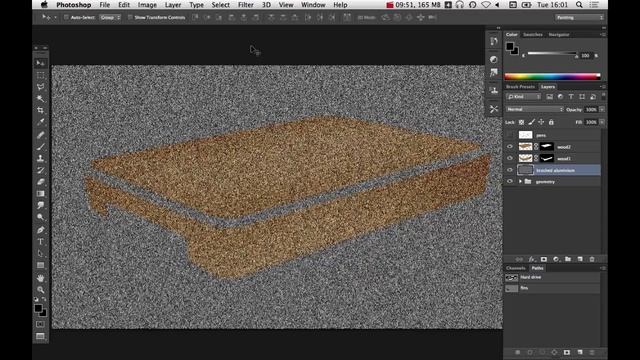
Task: Open the Layer menu
Action: 173,5
